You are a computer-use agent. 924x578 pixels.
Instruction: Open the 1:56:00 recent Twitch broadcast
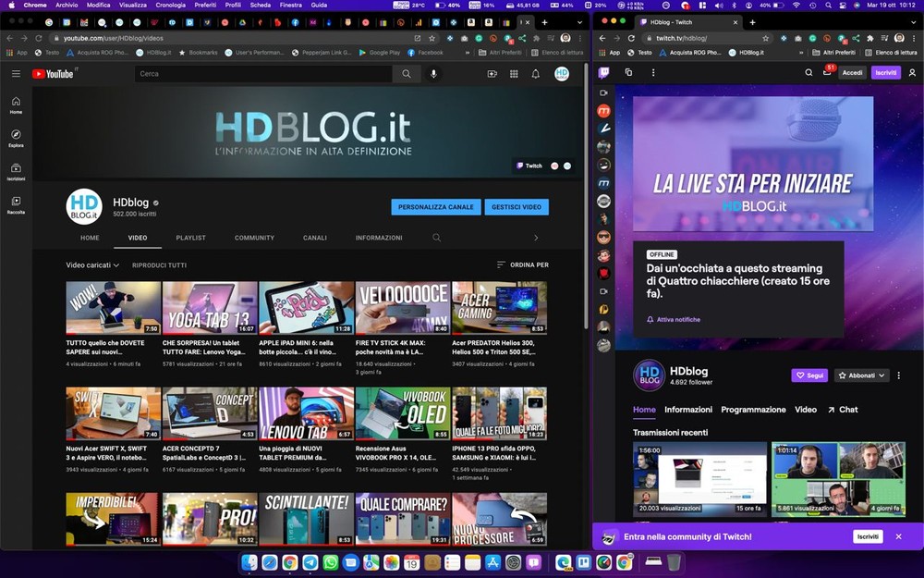[x=700, y=479]
